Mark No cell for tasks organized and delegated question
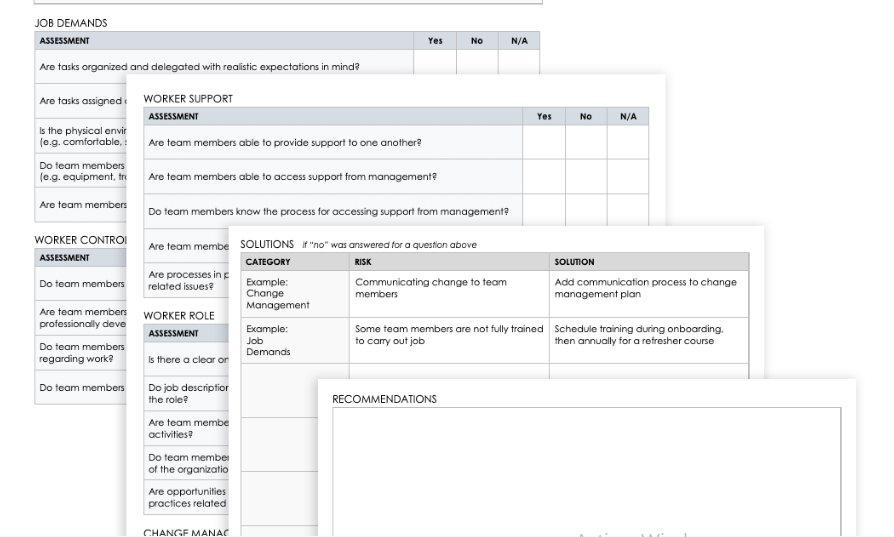Viewport: 894px width, 537px height. click(x=477, y=63)
